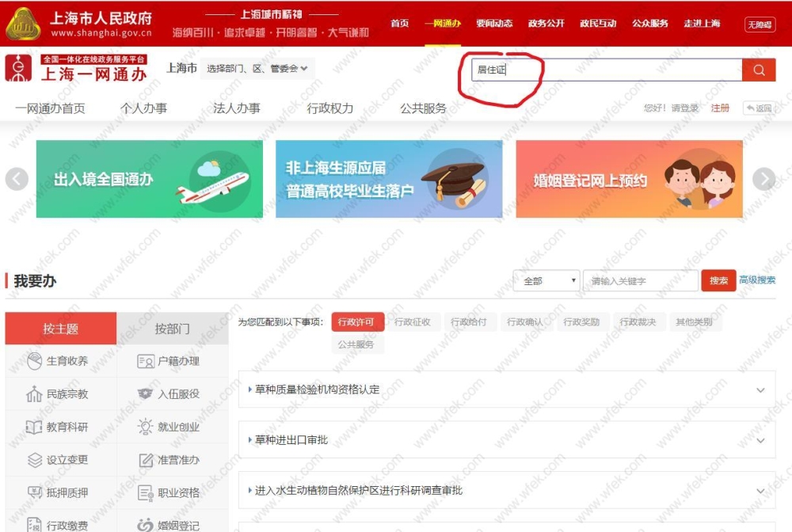The image size is (792, 532).
Task: Click the 教育科研 open book icon
Action: click(34, 427)
